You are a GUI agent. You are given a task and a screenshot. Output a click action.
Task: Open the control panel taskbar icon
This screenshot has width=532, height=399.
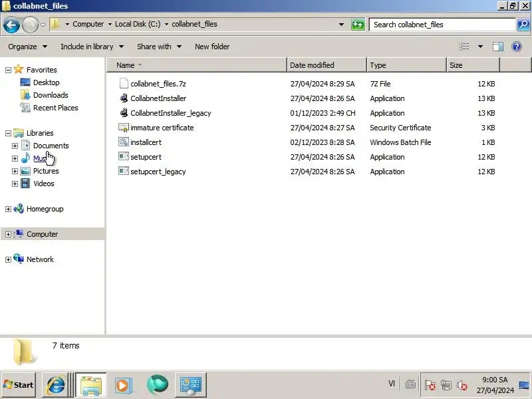click(x=191, y=385)
